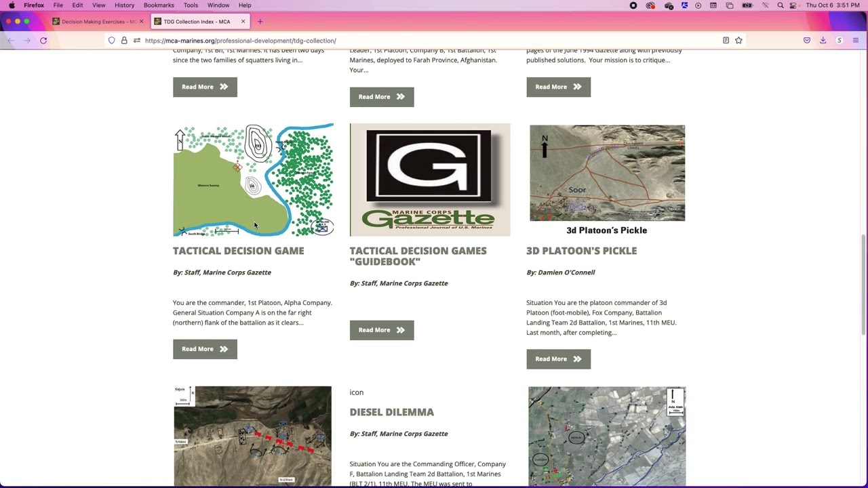
Task: Open site permissions icon in address bar
Action: (137, 41)
